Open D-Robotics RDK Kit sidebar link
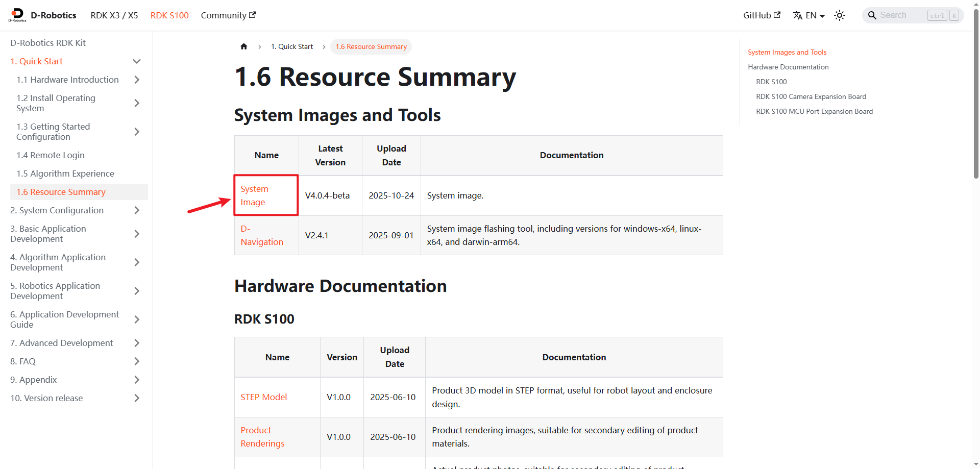 [48, 43]
